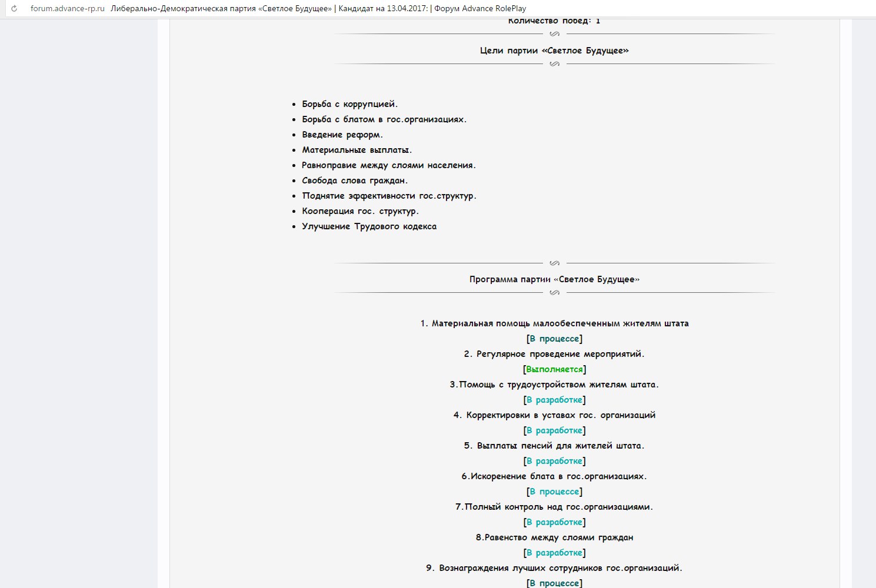Click 'В разработке' status under item 8
Screen dimensions: 876x588
[x=554, y=553]
